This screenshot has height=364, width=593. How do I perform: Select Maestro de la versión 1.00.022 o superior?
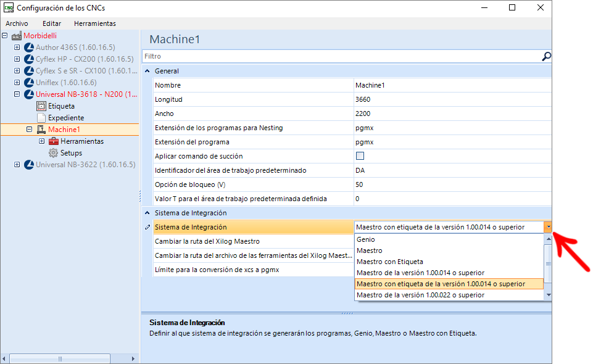pyautogui.click(x=449, y=295)
